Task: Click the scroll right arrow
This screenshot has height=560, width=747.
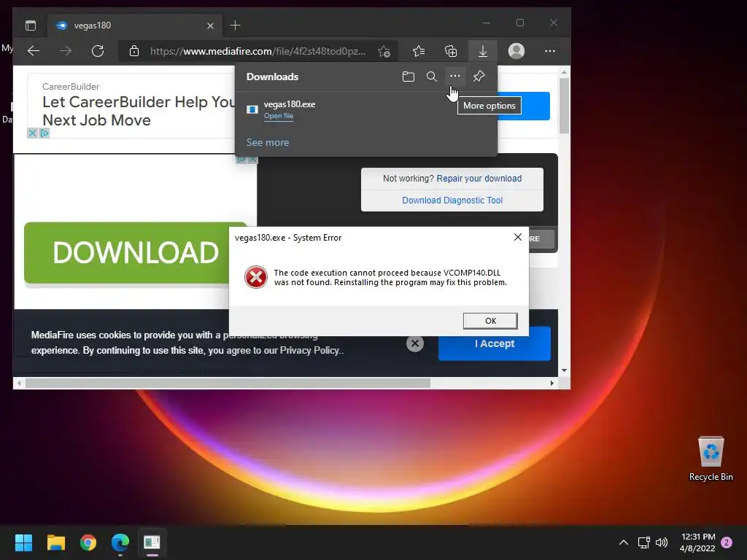Action: pyautogui.click(x=551, y=384)
